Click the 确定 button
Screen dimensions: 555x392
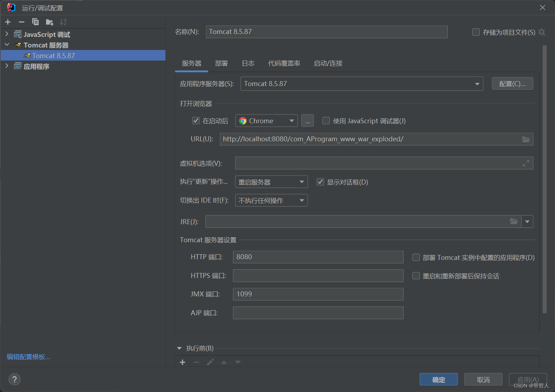click(x=439, y=380)
